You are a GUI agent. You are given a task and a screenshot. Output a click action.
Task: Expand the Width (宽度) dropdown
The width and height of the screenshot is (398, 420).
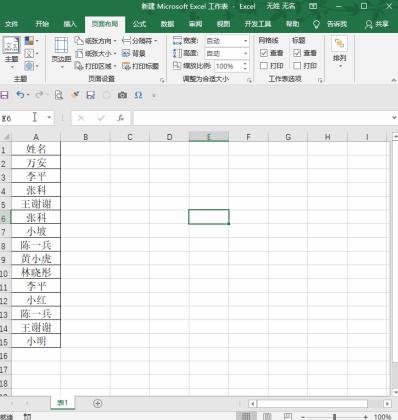tap(246, 41)
